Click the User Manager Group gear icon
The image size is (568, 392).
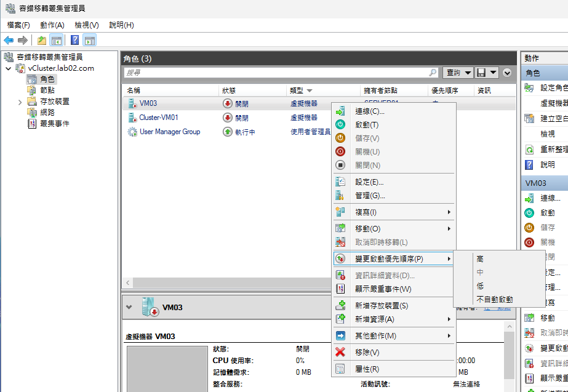pos(132,132)
